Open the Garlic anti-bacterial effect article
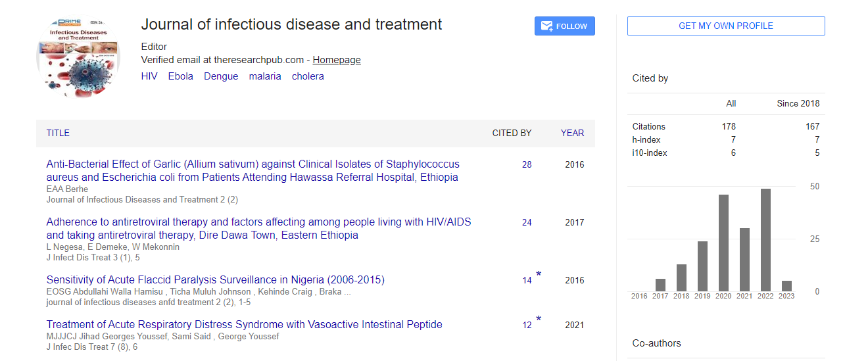 point(253,170)
